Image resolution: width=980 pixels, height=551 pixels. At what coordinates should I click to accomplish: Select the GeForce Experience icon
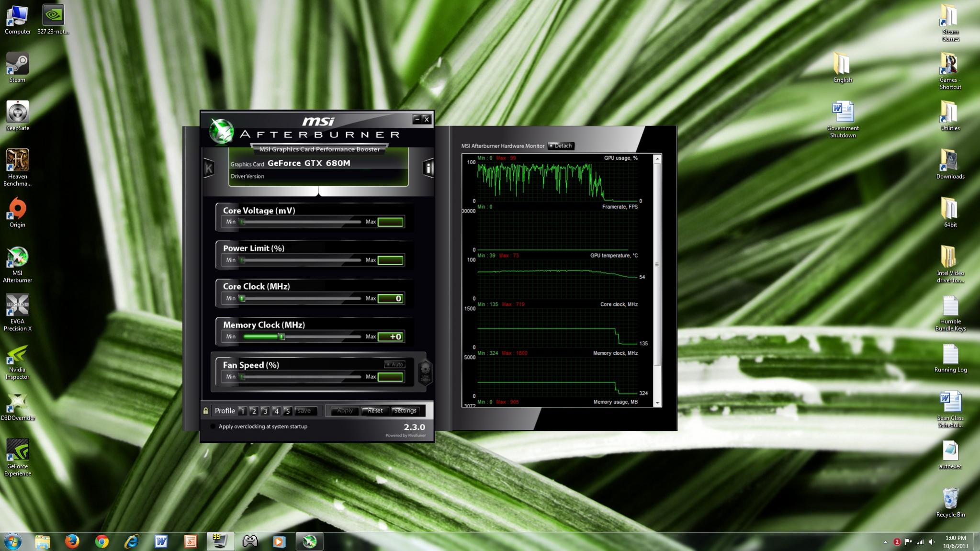point(18,458)
